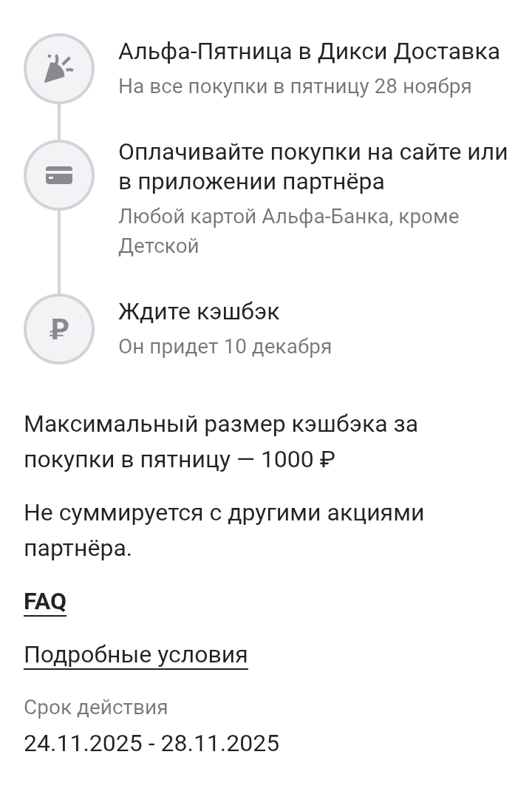Tap the payment card step icon

coord(59,175)
